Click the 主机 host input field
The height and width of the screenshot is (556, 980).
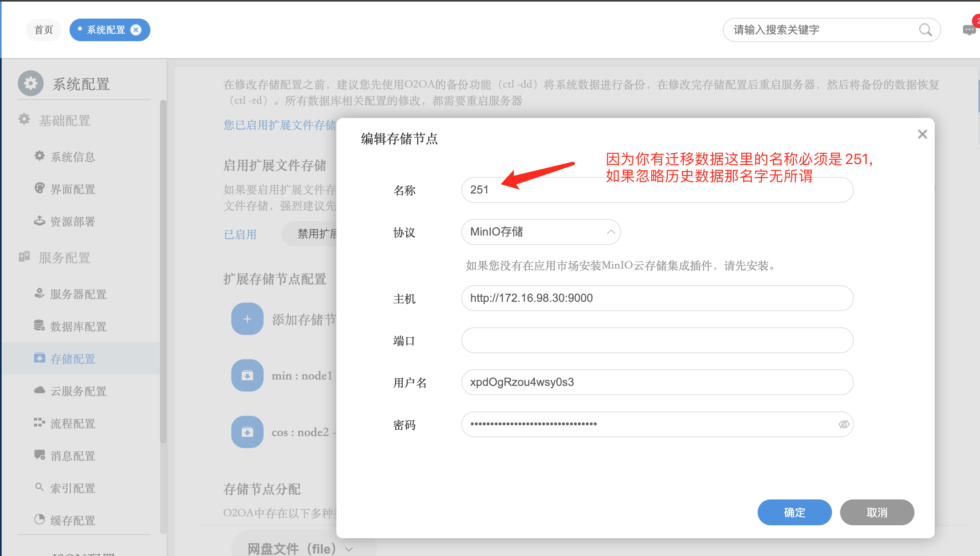657,298
